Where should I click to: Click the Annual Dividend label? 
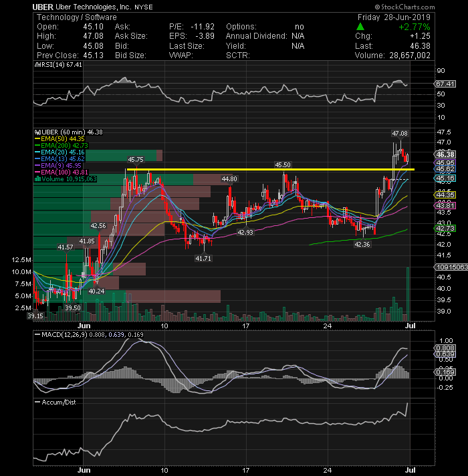tap(256, 36)
